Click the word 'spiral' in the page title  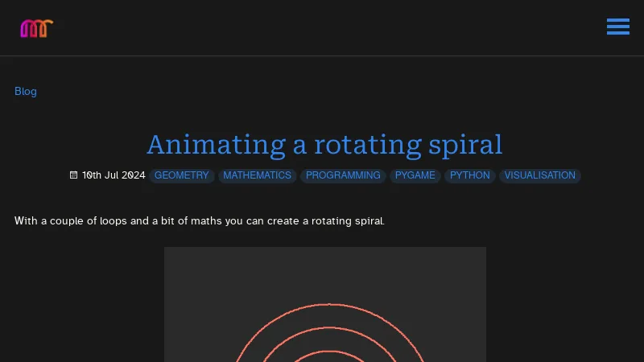click(465, 145)
